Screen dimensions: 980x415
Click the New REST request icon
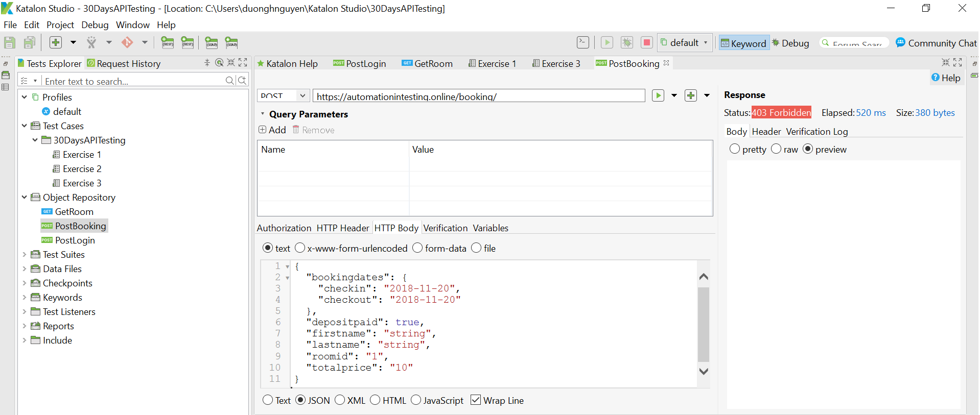[x=168, y=43]
